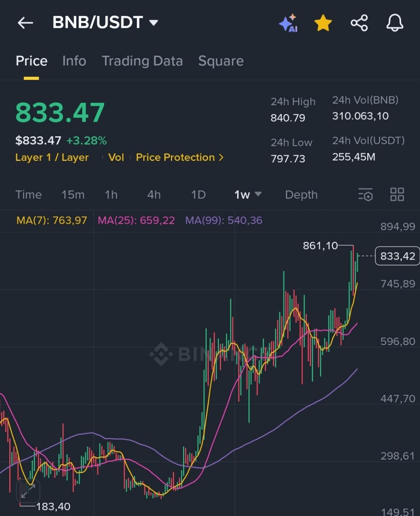Tap the $833.47 dollar price text
Screen dimensions: 420x516
(x=38, y=141)
